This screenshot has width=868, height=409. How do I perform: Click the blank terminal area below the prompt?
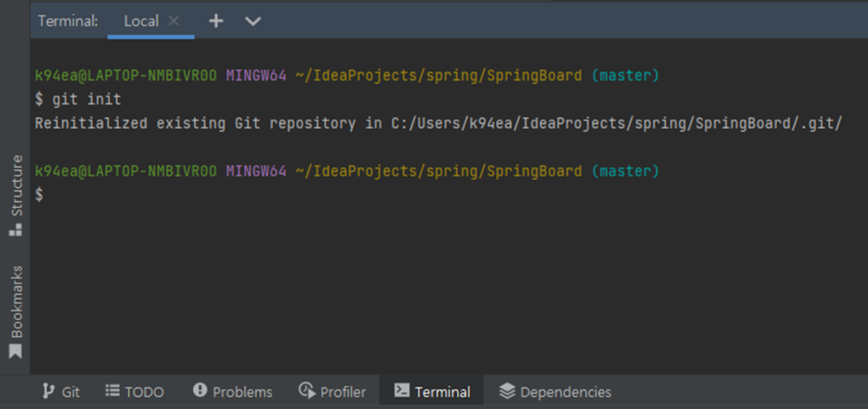(x=424, y=289)
